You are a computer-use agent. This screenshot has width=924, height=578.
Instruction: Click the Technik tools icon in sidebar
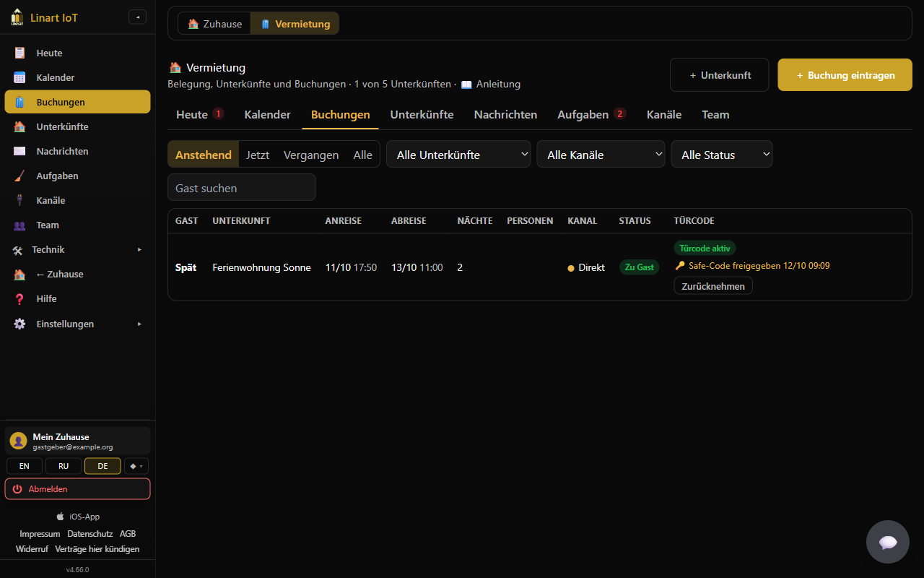pos(17,249)
